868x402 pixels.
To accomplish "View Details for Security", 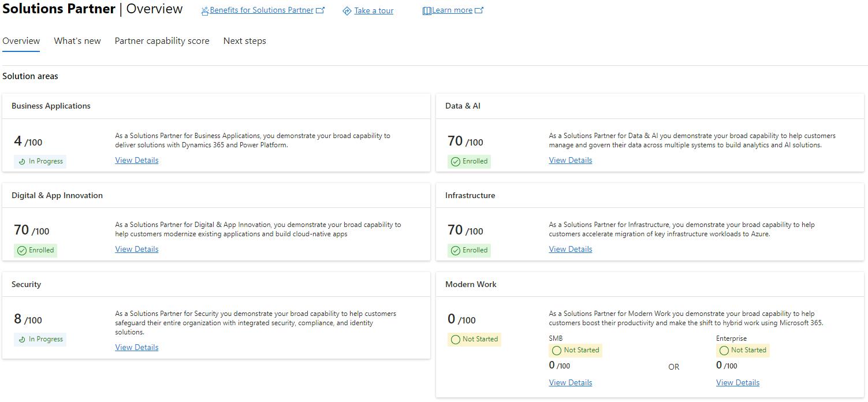I will click(x=137, y=348).
